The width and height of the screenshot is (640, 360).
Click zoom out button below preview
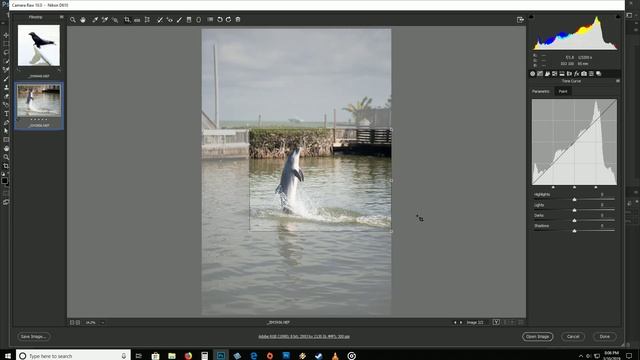click(x=72, y=322)
